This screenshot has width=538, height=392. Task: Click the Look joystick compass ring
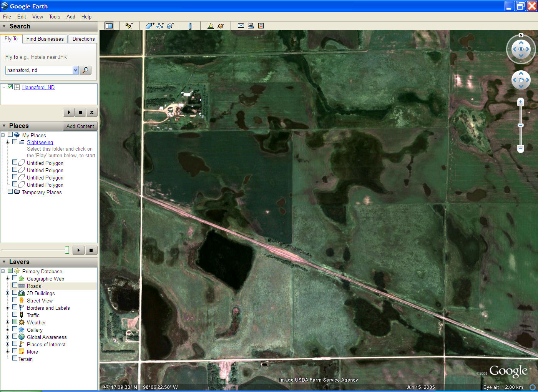coord(521,49)
